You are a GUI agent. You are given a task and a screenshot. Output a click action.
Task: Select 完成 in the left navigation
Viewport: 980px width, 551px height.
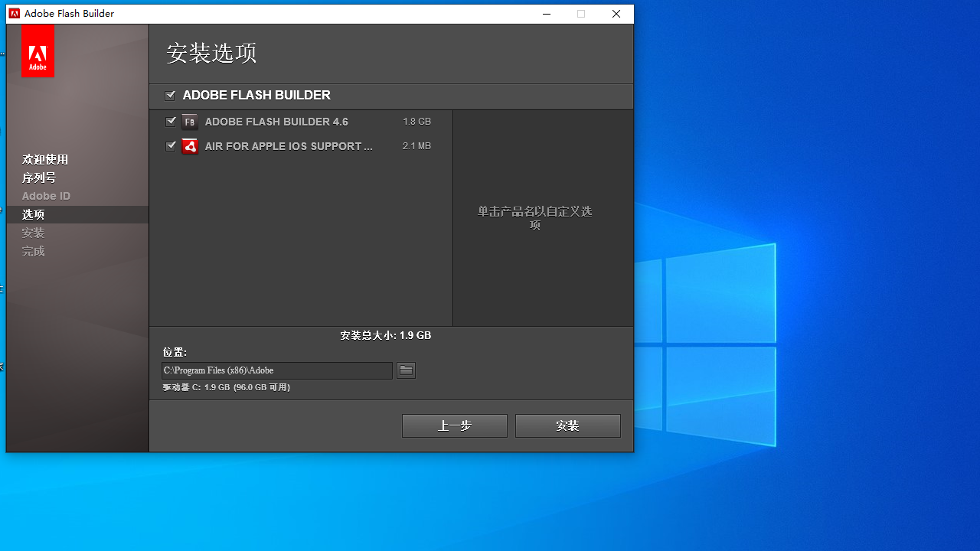coord(33,251)
